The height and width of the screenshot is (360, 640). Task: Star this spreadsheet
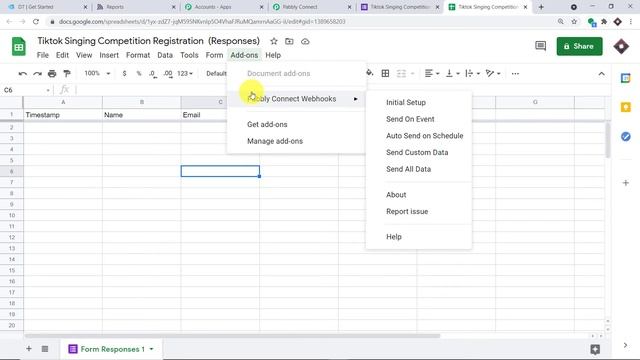pos(274,41)
